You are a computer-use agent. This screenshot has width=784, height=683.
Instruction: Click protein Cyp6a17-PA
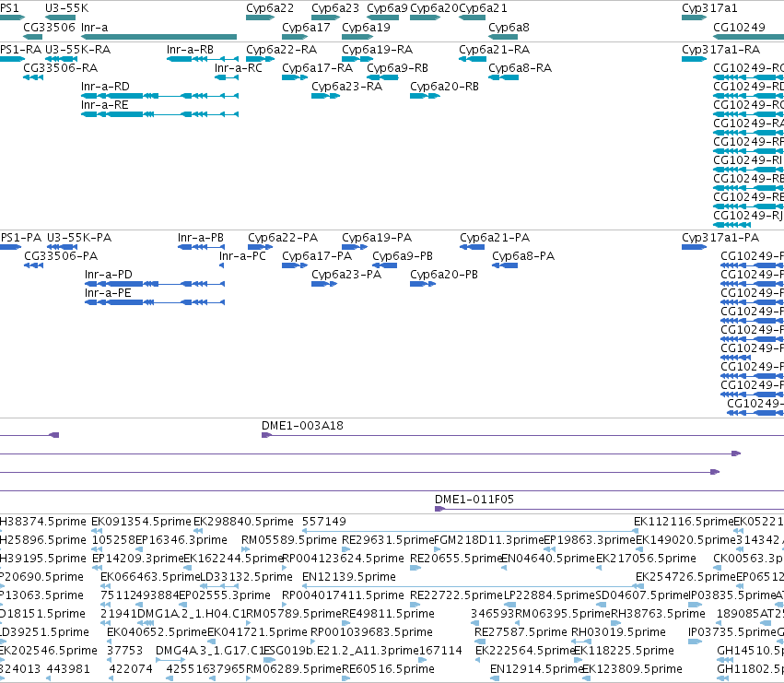tap(317, 256)
